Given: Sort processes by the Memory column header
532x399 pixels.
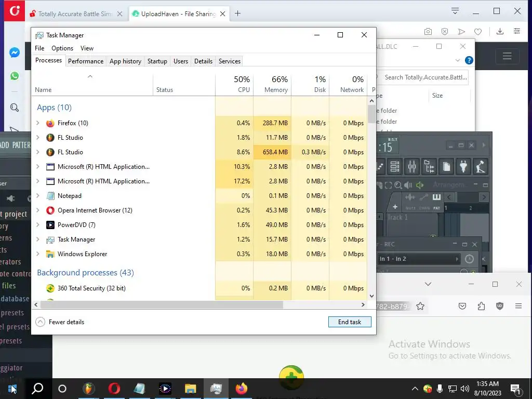Looking at the screenshot, I should [272, 84].
